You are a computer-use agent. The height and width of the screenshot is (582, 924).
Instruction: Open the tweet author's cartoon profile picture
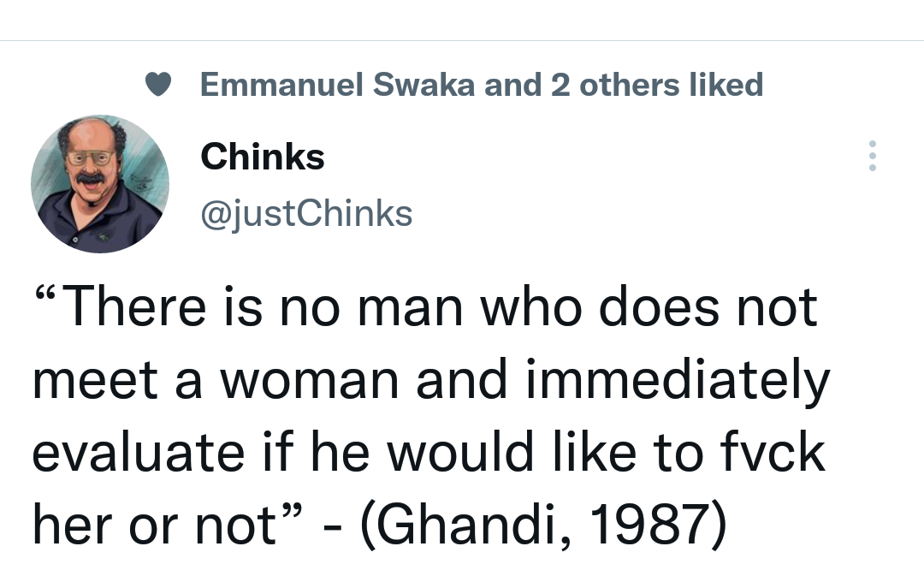[100, 184]
